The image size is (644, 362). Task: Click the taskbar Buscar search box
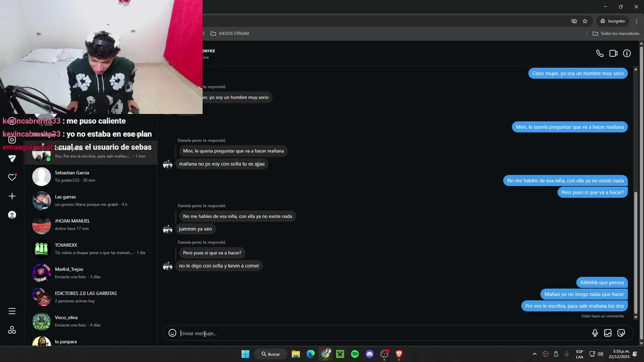pyautogui.click(x=271, y=354)
